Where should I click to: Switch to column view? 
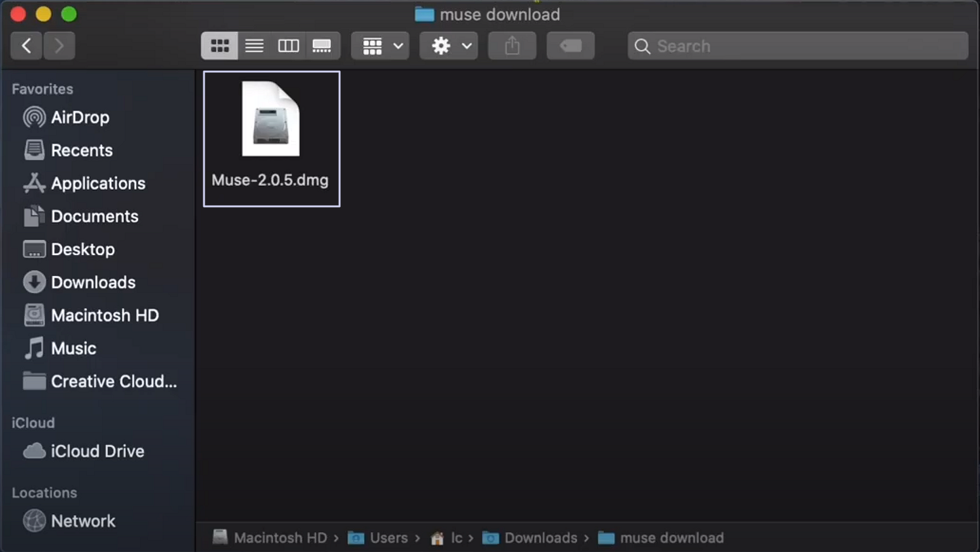point(288,46)
